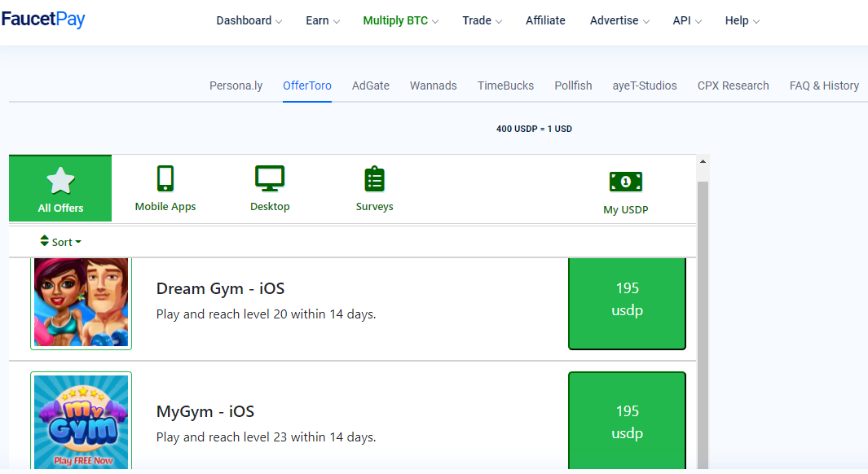Click the Dream Gym 195 usdp button
Viewport: 868px width, 474px height.
[628, 303]
